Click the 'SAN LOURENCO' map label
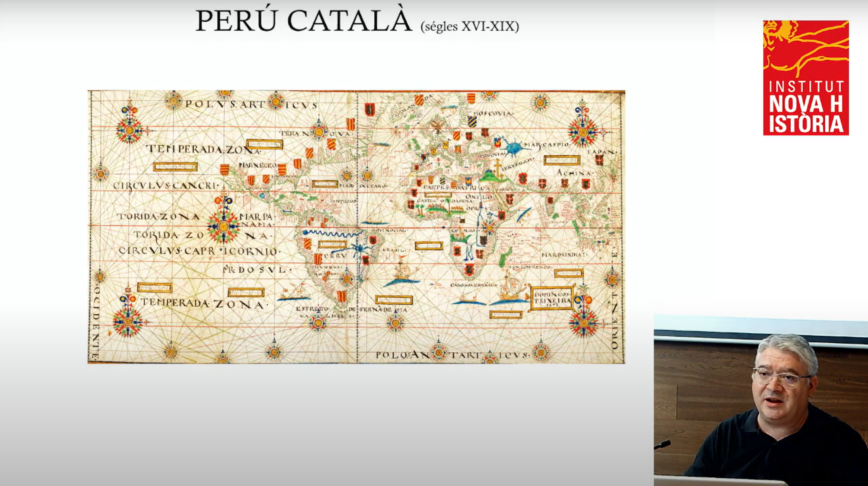Screen dimensions: 868x486 (x=531, y=267)
